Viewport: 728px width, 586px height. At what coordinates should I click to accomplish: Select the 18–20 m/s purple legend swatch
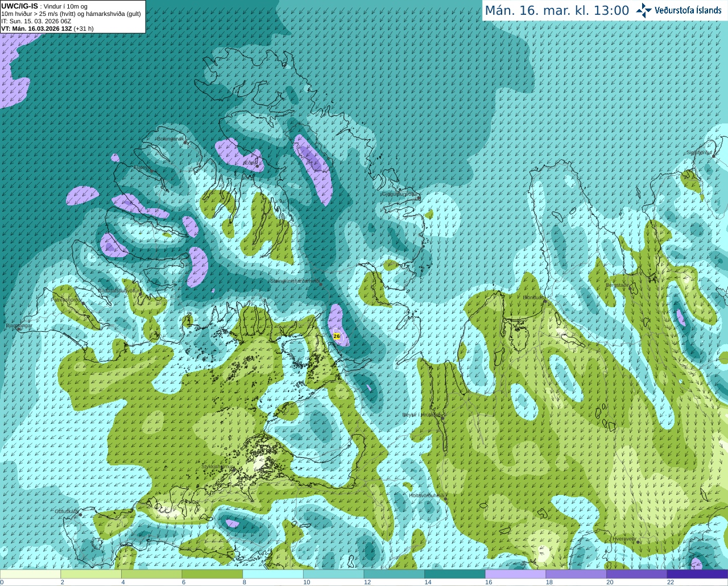click(576, 574)
